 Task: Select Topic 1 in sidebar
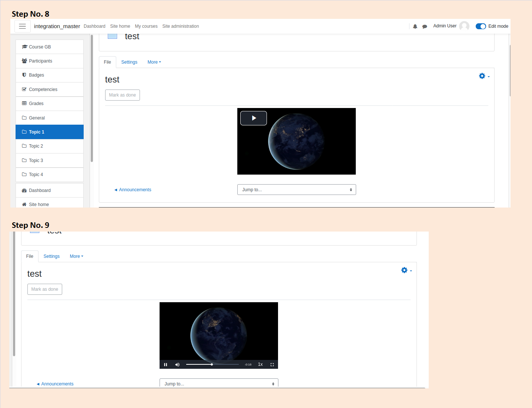[x=50, y=132]
